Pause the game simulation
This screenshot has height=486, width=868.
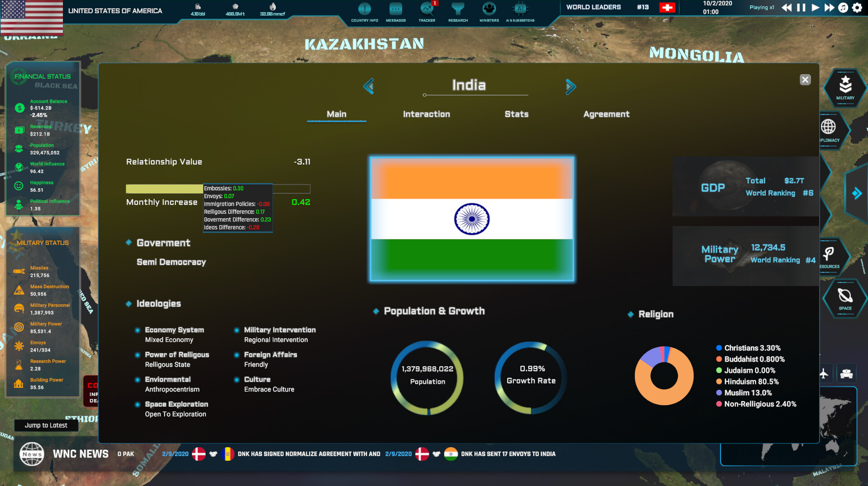(801, 8)
